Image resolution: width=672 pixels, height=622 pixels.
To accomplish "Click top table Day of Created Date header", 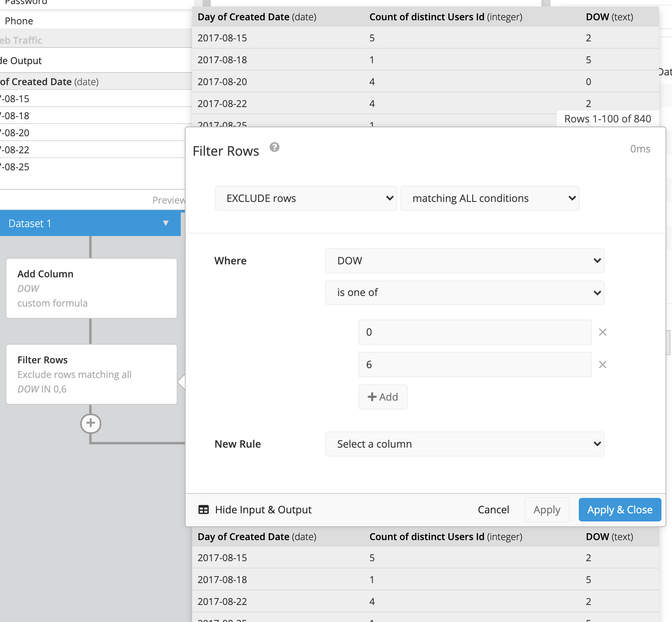I will tap(257, 17).
